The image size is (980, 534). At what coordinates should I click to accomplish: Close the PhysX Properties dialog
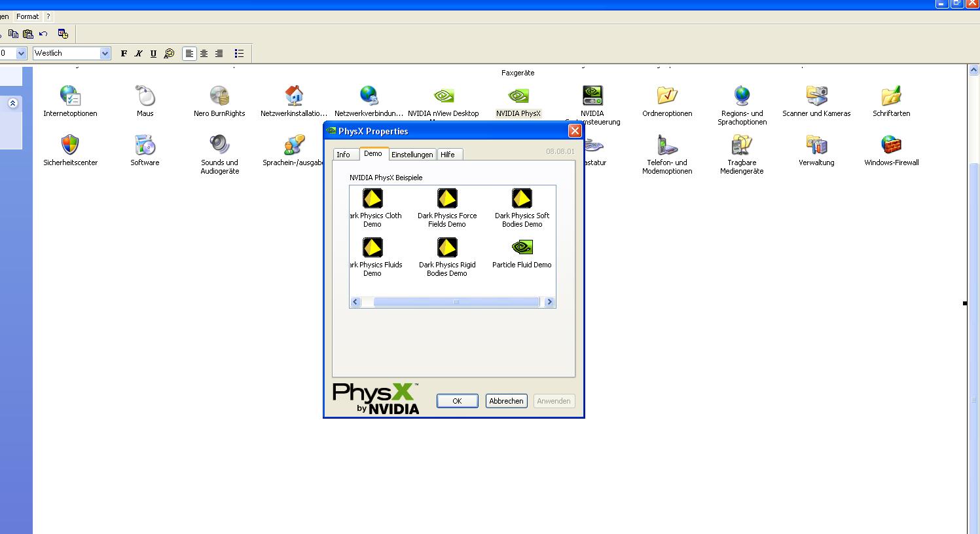575,131
